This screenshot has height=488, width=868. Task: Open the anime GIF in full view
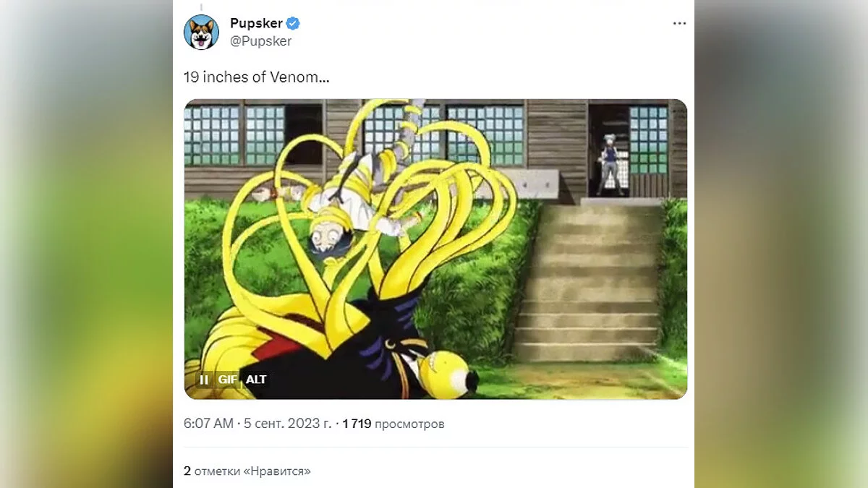coord(435,249)
